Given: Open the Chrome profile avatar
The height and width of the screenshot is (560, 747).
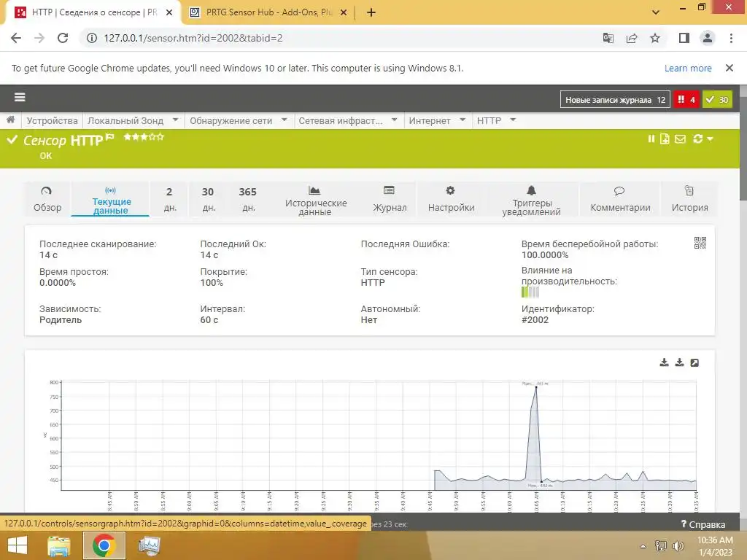Looking at the screenshot, I should (708, 38).
